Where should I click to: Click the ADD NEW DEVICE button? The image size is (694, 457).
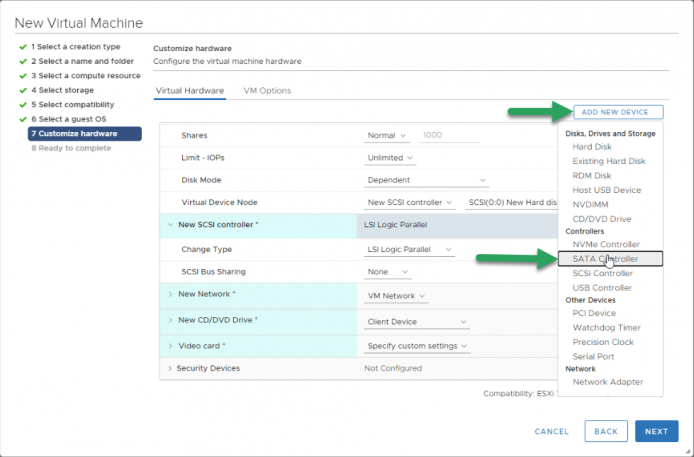(x=618, y=112)
